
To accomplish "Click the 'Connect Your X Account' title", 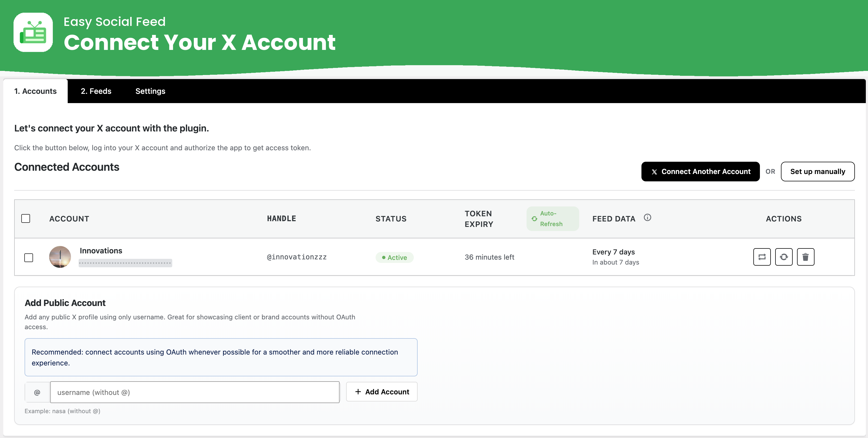I will [x=200, y=43].
